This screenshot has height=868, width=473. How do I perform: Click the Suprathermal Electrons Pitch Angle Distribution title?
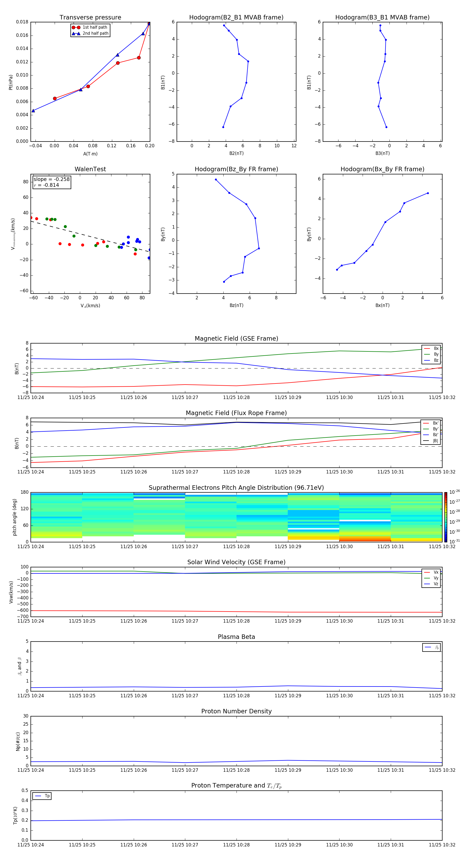click(x=236, y=488)
